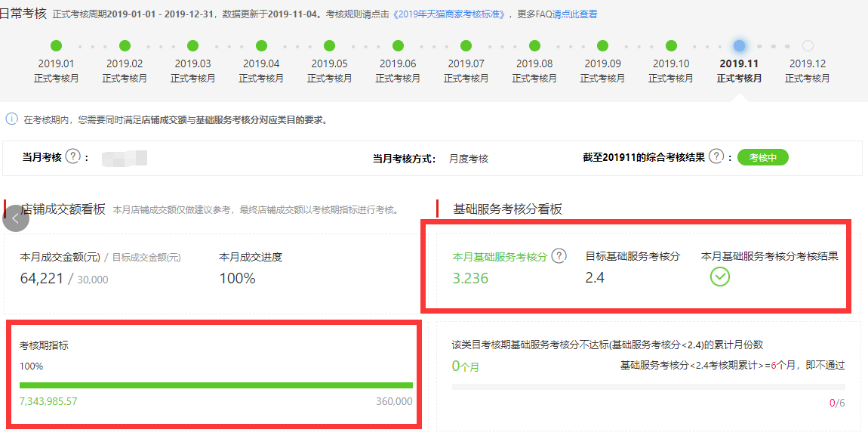Screen dimensions: 868x439
Task: Select the current 2019.11 timeline dot
Action: 739,46
